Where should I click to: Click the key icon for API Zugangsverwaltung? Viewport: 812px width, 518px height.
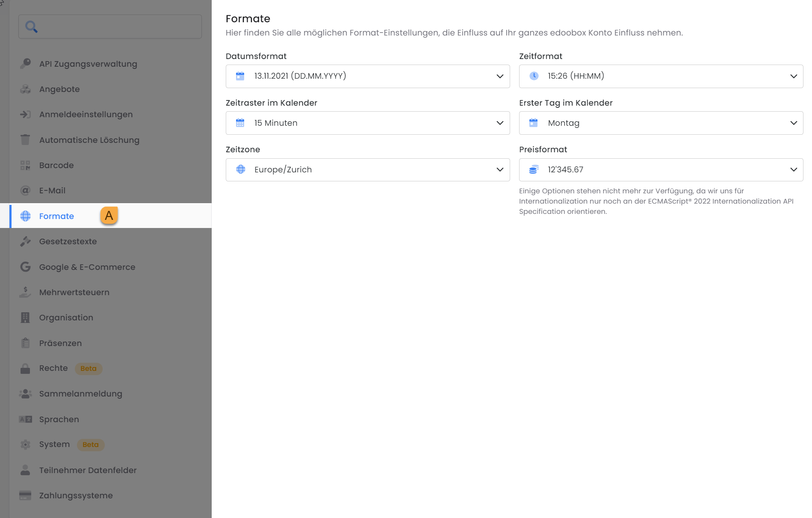25,64
